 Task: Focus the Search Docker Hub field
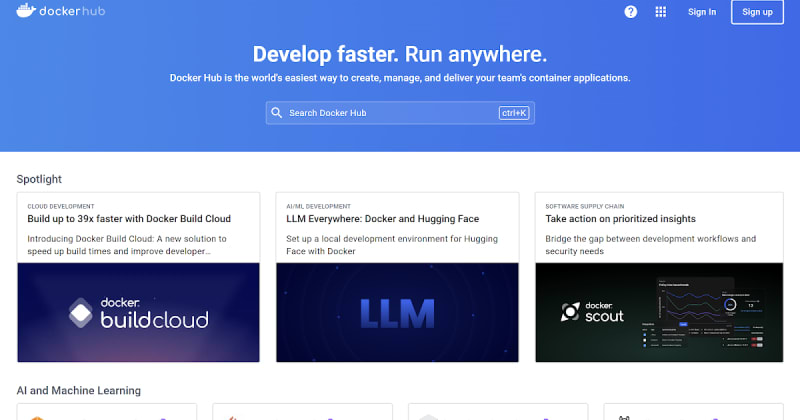[x=390, y=113]
